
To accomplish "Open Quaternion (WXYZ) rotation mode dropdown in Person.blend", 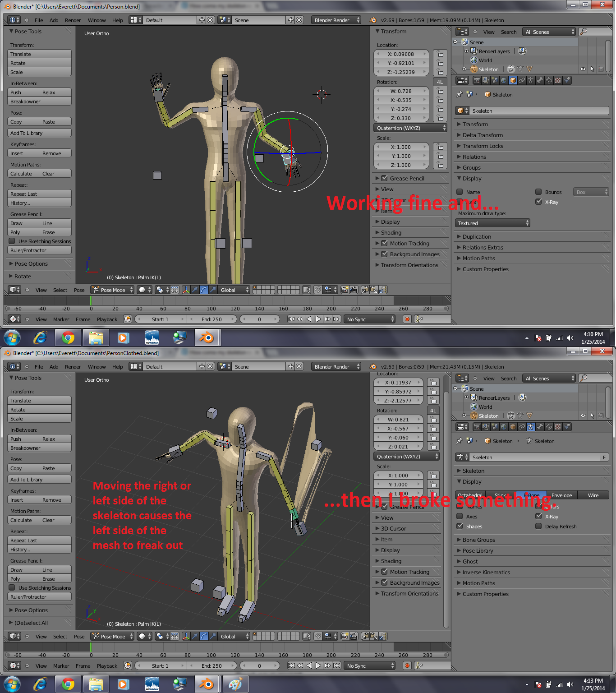I will point(410,128).
